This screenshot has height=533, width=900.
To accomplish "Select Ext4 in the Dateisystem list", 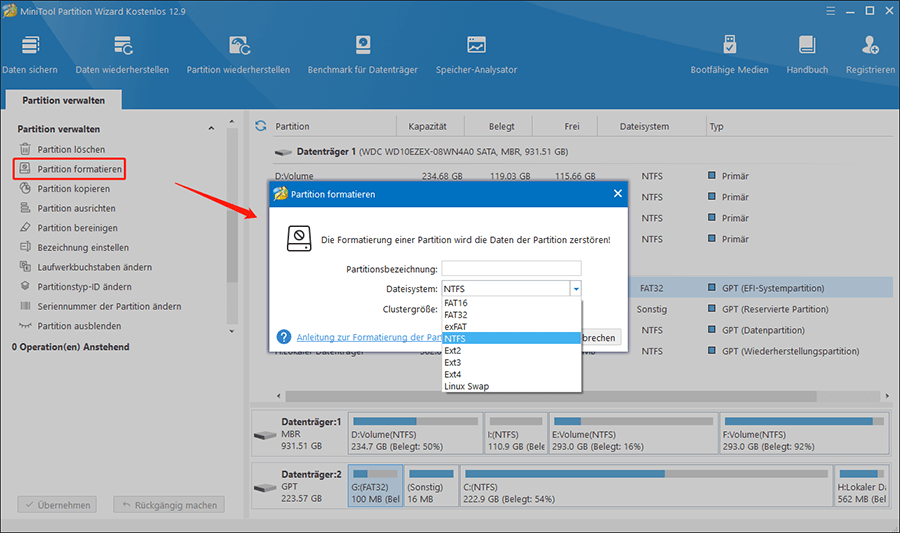I will pyautogui.click(x=512, y=374).
